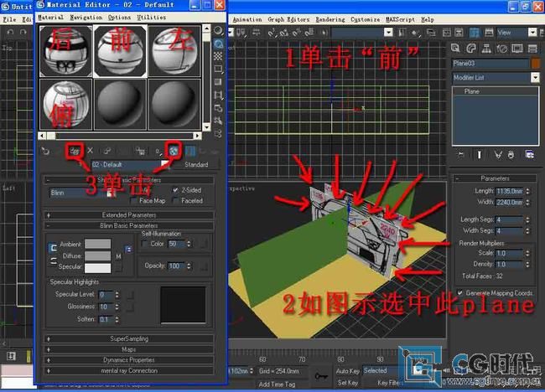The width and height of the screenshot is (545, 392).
Task: Toggle Show End Result in modifier stack
Action: click(480, 154)
